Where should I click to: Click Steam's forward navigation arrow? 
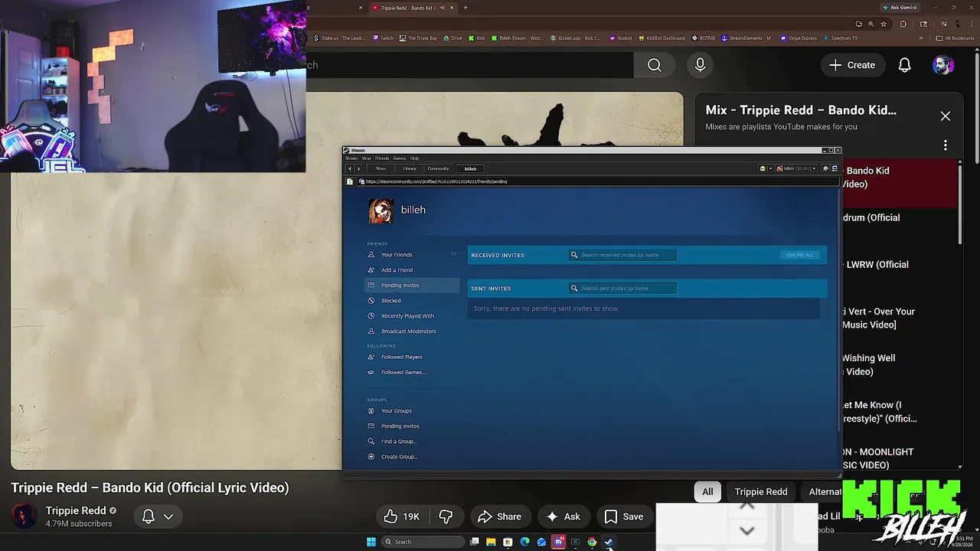coord(359,168)
